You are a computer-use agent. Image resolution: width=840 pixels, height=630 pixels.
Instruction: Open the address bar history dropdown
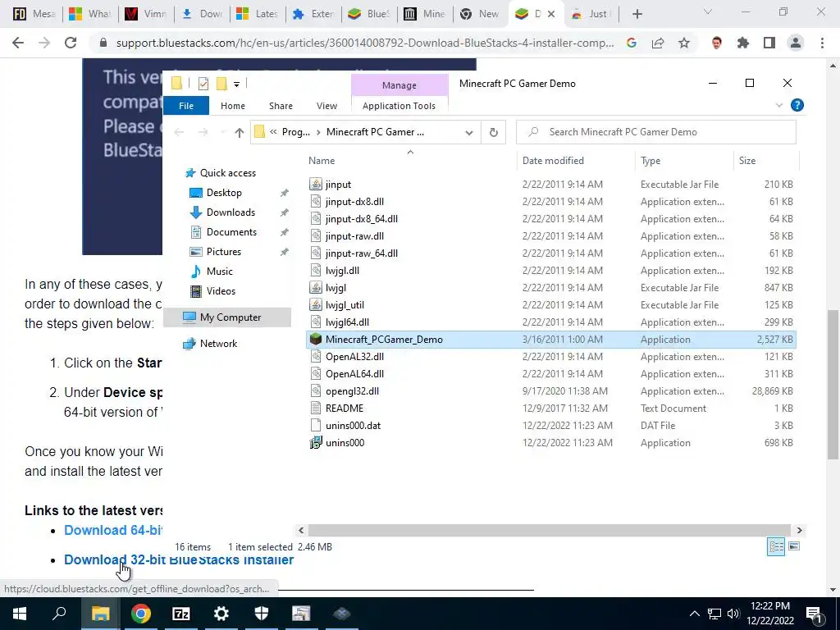coord(468,132)
